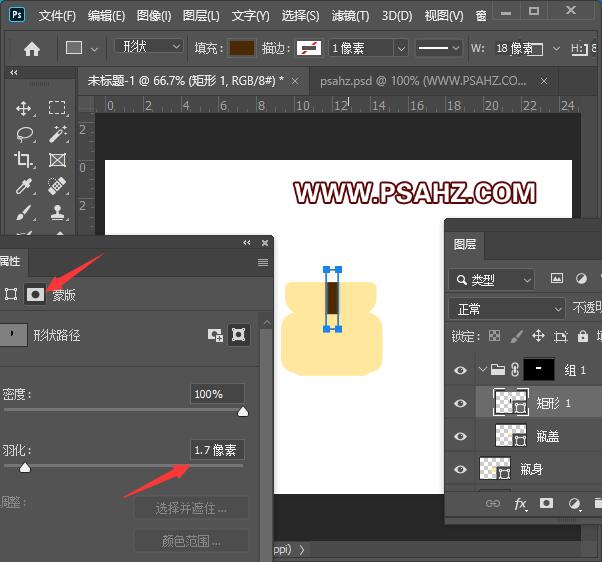Image resolution: width=602 pixels, height=562 pixels.
Task: Click the add pixel mask icon
Action: point(215,335)
